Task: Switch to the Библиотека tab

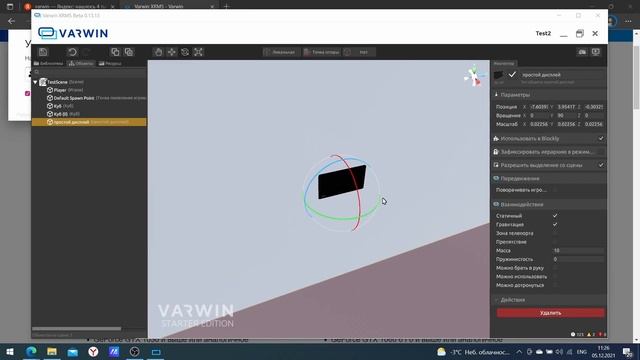Action: click(x=49, y=63)
